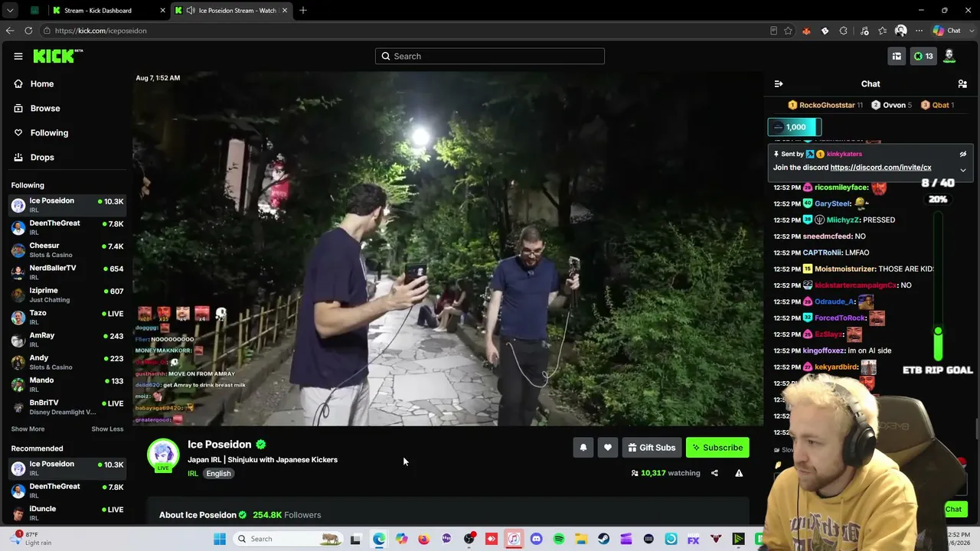The image size is (980, 551).
Task: Open the reader view icon in address bar
Action: 774,31
